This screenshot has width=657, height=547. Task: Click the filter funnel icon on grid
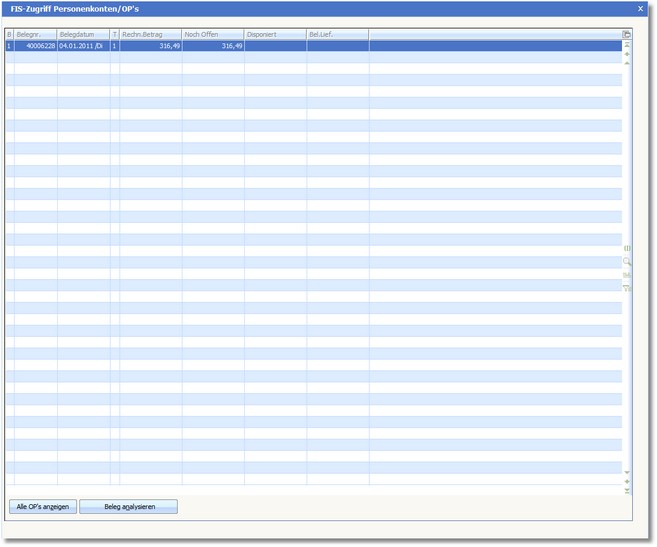coord(627,288)
